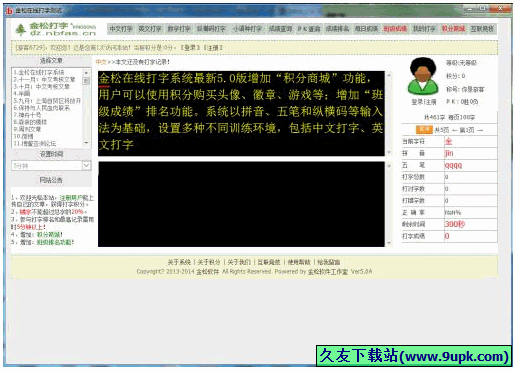Click the typing area scrollbar down arrow
This screenshot has width=515, height=370.
(x=389, y=243)
